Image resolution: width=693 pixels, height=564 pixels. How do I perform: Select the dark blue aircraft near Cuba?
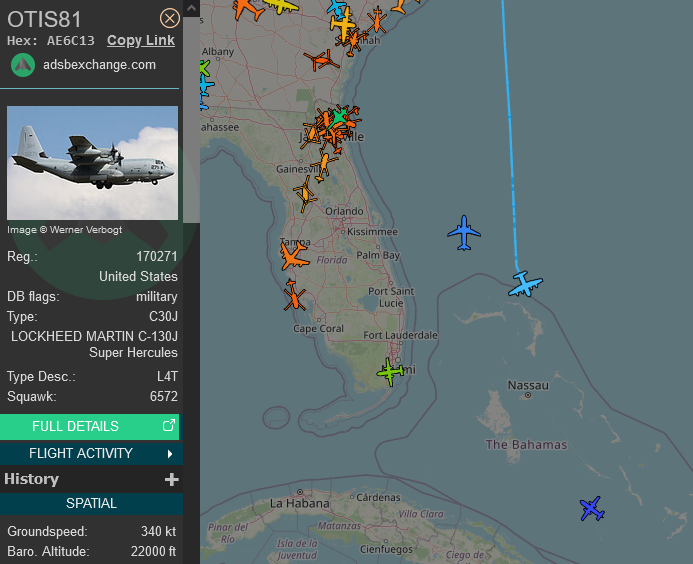coord(592,508)
